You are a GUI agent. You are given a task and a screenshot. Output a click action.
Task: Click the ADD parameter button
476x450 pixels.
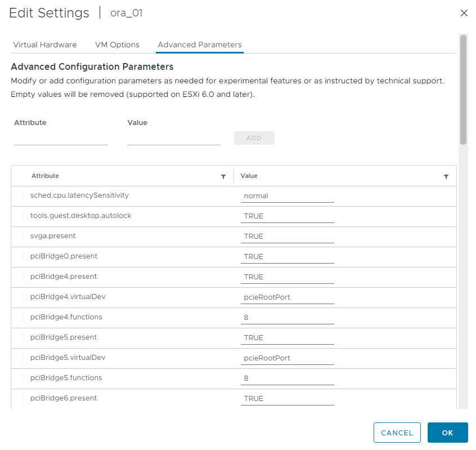click(x=254, y=138)
